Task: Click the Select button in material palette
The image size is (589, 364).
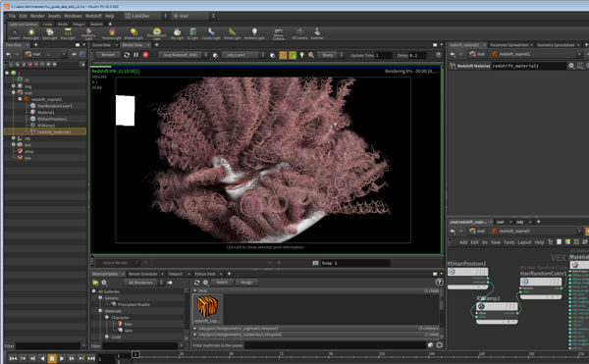Action: click(x=222, y=283)
